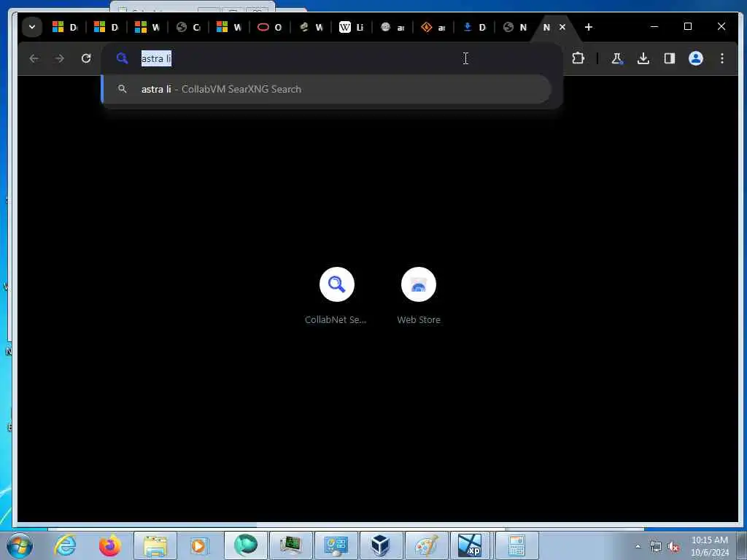Viewport: 747px width, 560px height.
Task: Go back to the previous page
Action: point(34,58)
